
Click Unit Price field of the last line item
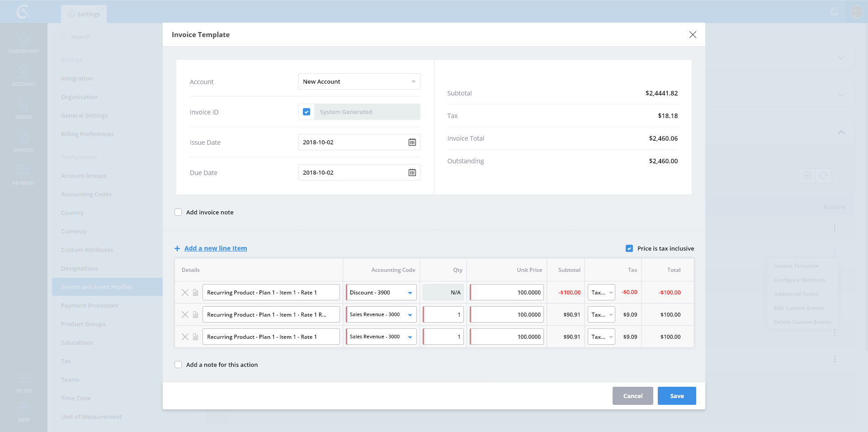click(x=507, y=337)
